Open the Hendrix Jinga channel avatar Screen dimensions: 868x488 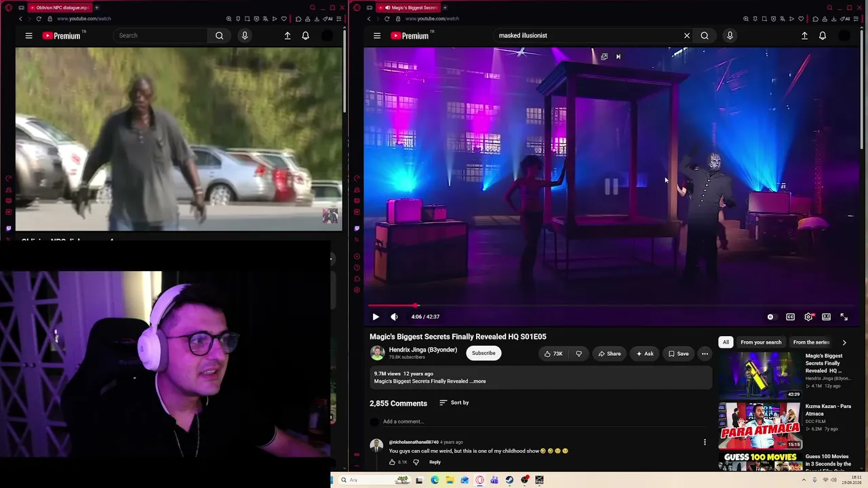click(377, 352)
